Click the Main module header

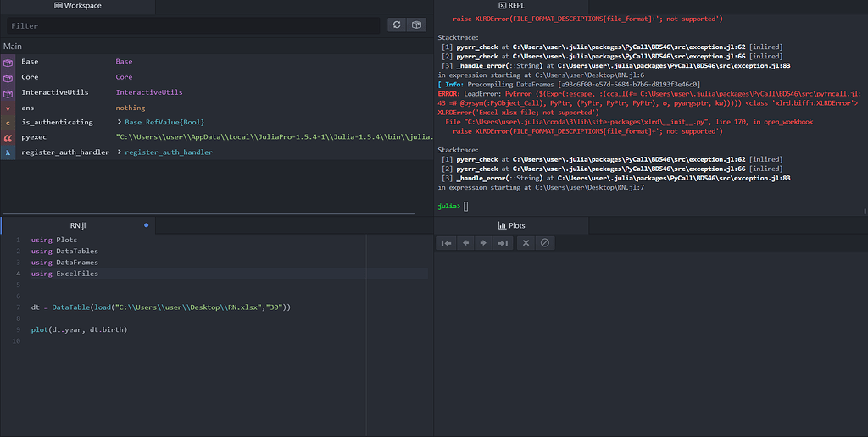pos(13,47)
